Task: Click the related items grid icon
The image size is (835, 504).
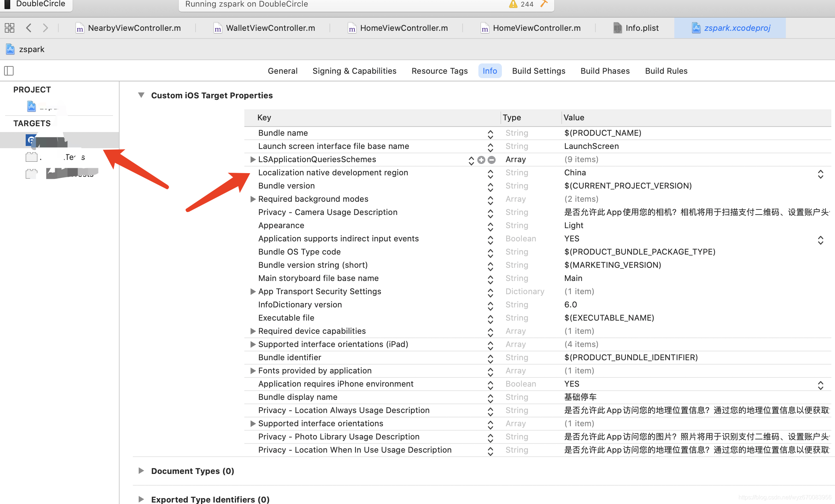Action: click(x=10, y=28)
